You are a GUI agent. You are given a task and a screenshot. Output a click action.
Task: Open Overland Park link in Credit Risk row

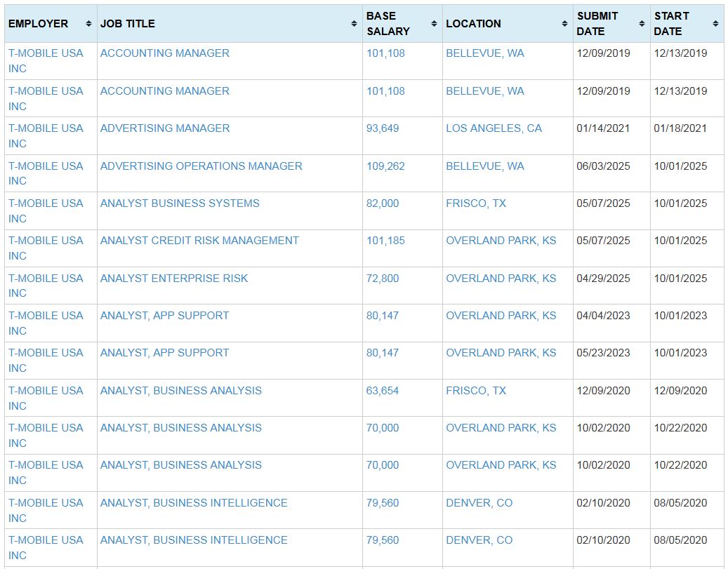(x=501, y=241)
